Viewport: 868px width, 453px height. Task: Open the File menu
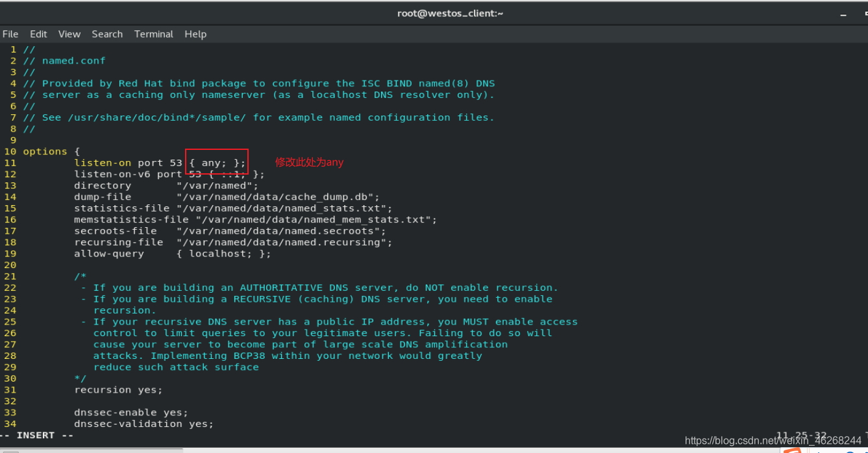(10, 34)
